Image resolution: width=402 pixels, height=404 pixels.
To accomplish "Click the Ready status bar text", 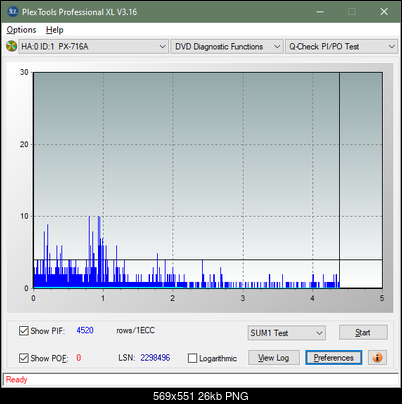I will (x=16, y=380).
